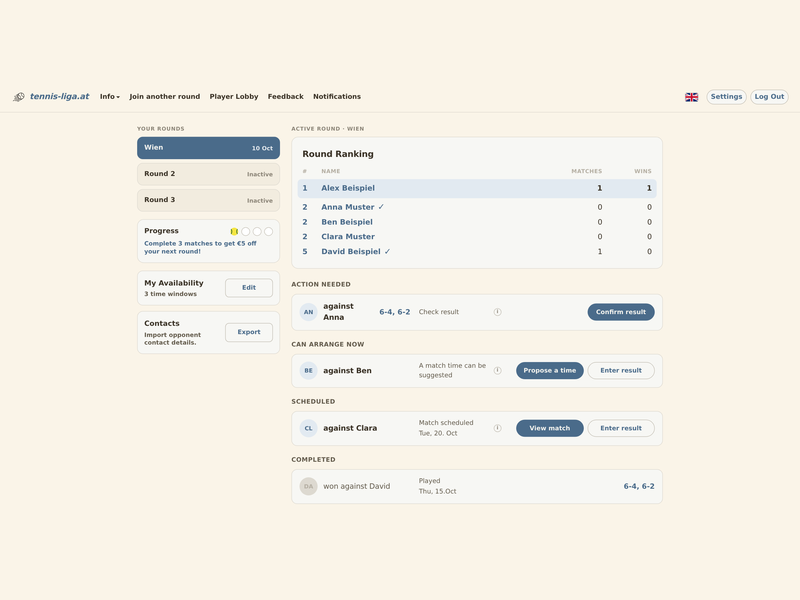The height and width of the screenshot is (600, 800).
Task: Click the info icon in Clara's match row
Action: click(x=497, y=428)
